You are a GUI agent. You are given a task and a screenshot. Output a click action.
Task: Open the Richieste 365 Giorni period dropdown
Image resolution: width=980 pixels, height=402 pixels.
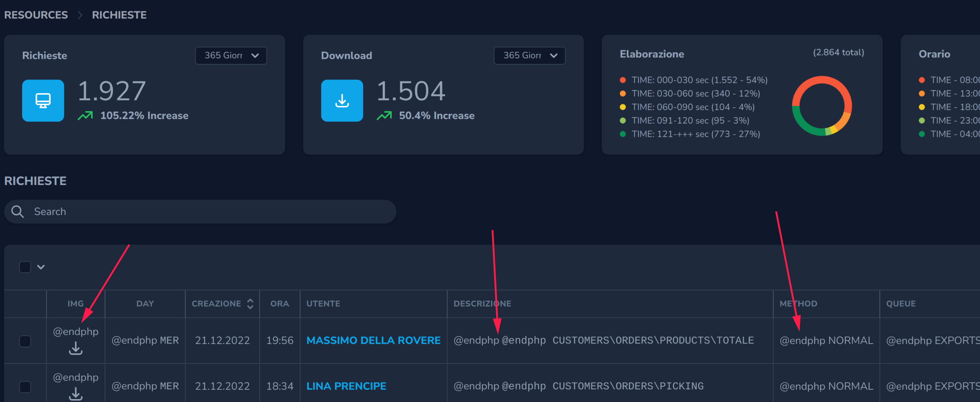tap(230, 56)
